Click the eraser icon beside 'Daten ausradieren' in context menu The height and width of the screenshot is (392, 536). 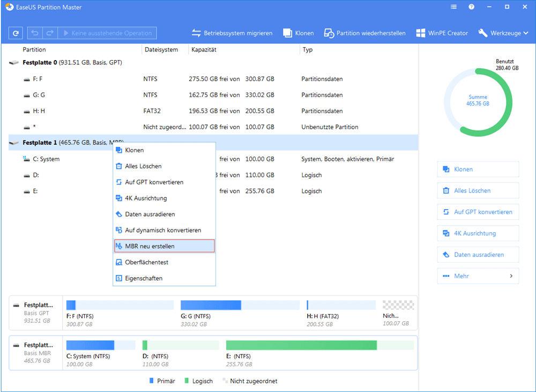(119, 214)
